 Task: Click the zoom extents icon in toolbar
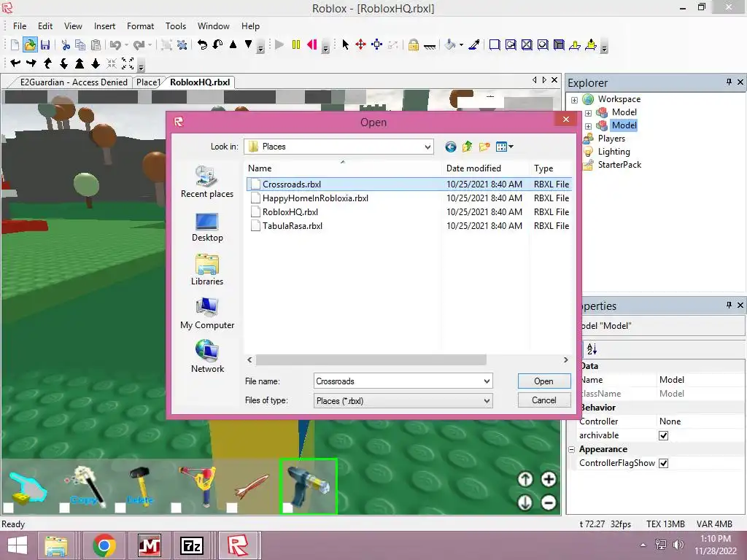tap(128, 63)
